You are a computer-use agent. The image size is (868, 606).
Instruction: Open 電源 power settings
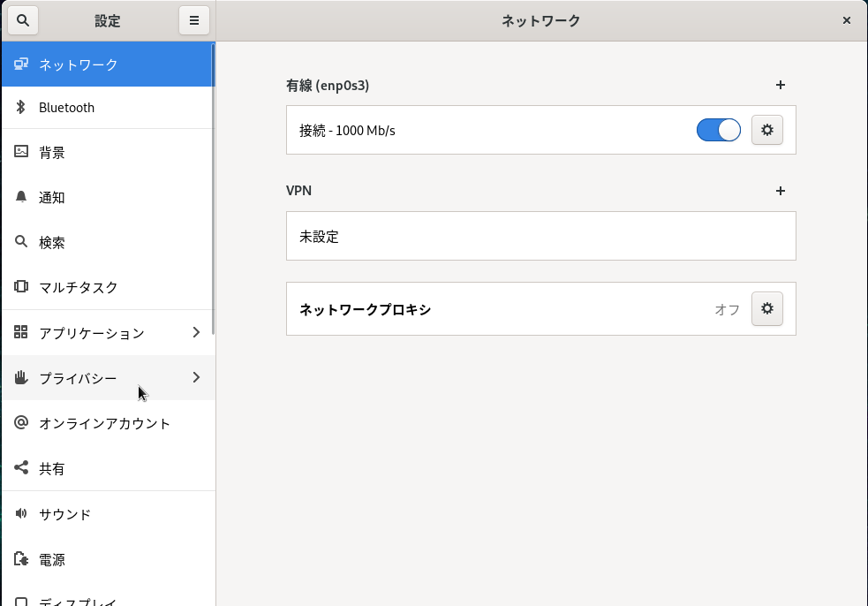(52, 559)
